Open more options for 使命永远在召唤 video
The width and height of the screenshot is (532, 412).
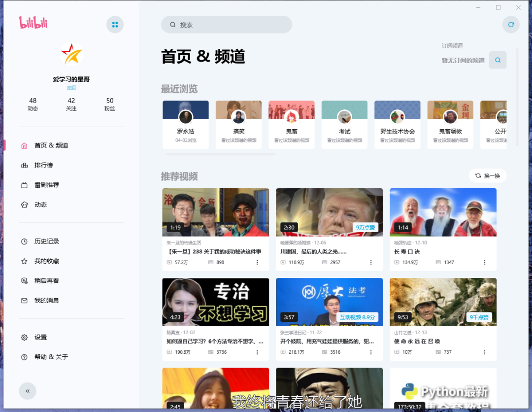pyautogui.click(x=485, y=352)
